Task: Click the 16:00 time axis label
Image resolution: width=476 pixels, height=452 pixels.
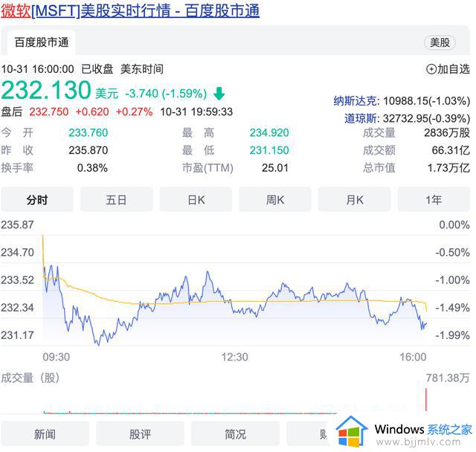Action: 413,357
